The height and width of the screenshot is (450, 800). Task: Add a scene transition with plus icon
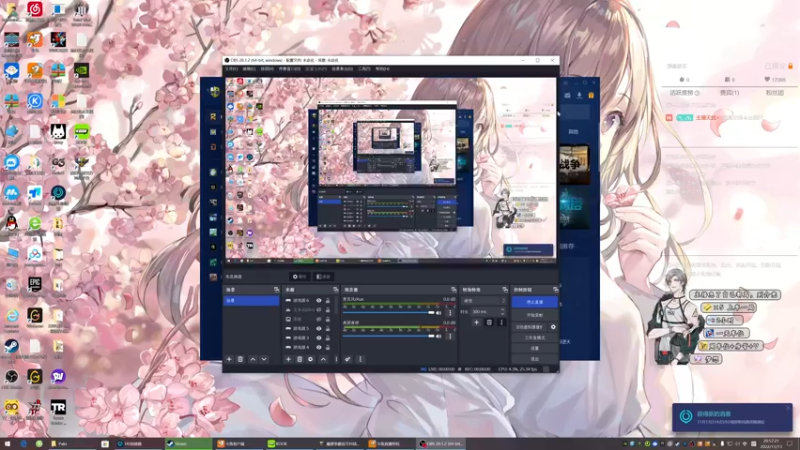coord(477,322)
